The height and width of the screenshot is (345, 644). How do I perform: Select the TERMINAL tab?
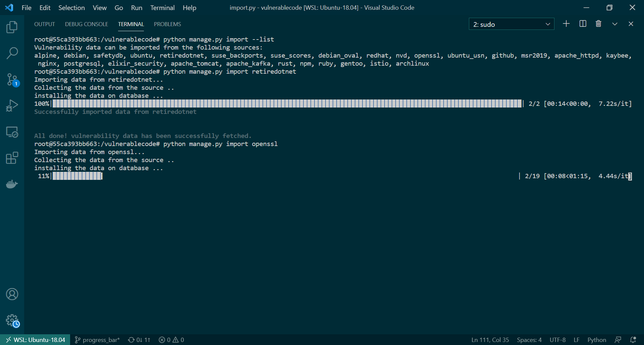(x=131, y=24)
